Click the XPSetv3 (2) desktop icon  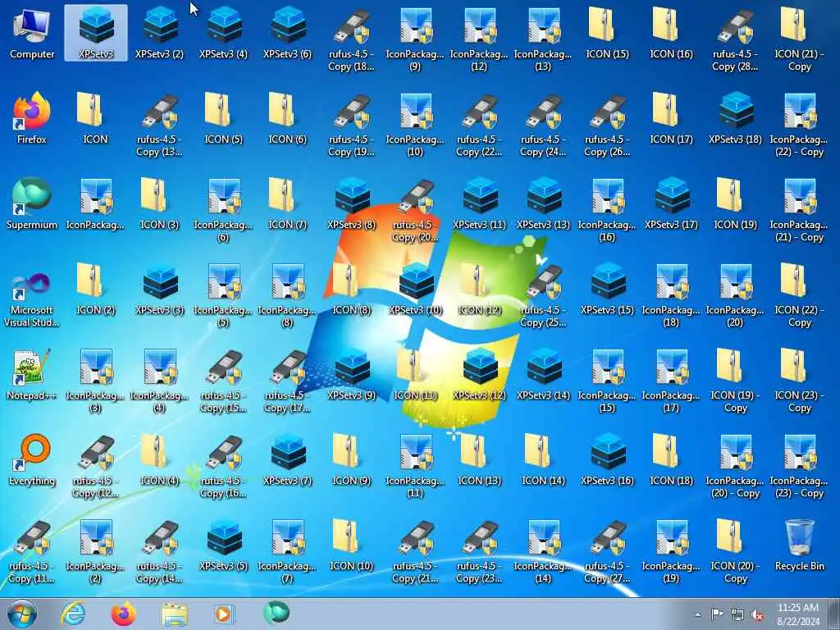coord(160,33)
